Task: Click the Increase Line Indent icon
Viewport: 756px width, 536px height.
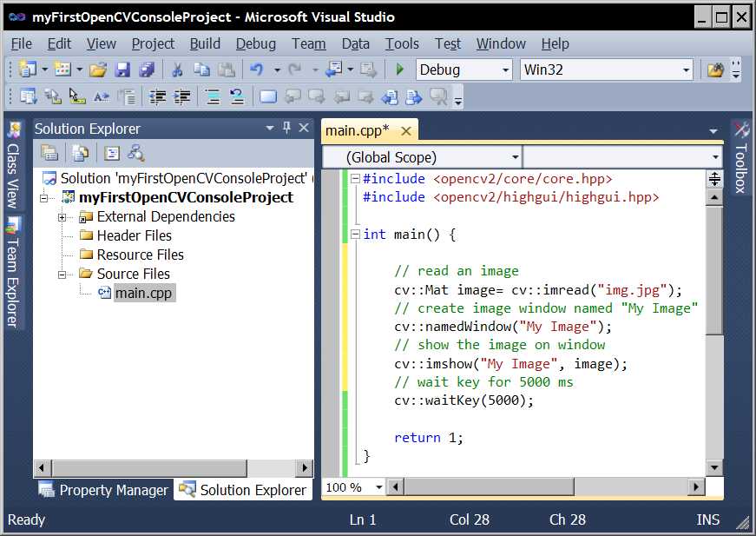Action: click(x=181, y=97)
